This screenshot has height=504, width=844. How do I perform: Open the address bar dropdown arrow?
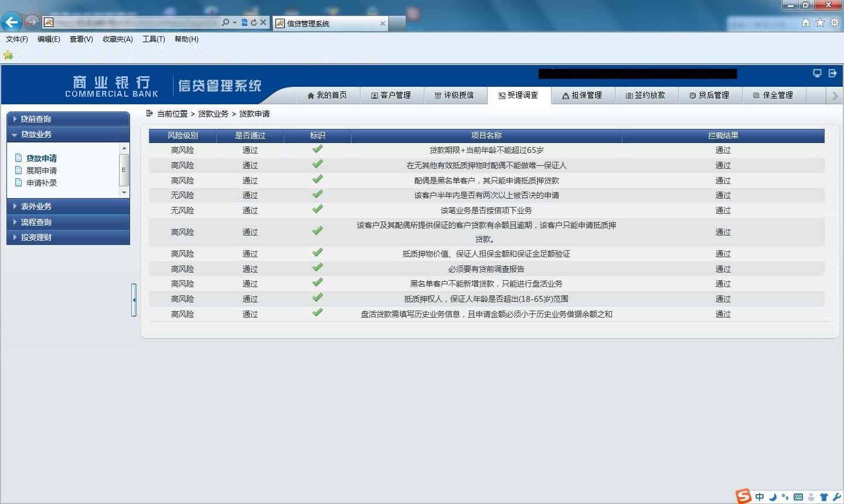[235, 22]
